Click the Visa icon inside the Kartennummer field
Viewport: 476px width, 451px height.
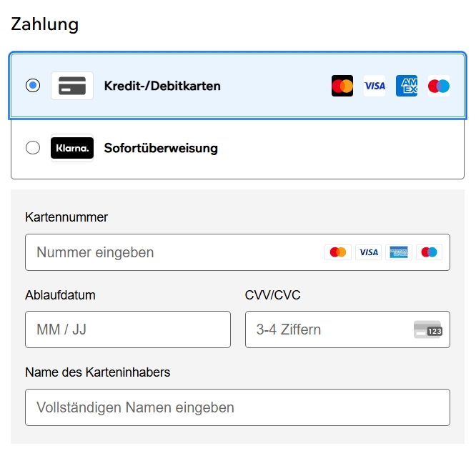coord(369,252)
